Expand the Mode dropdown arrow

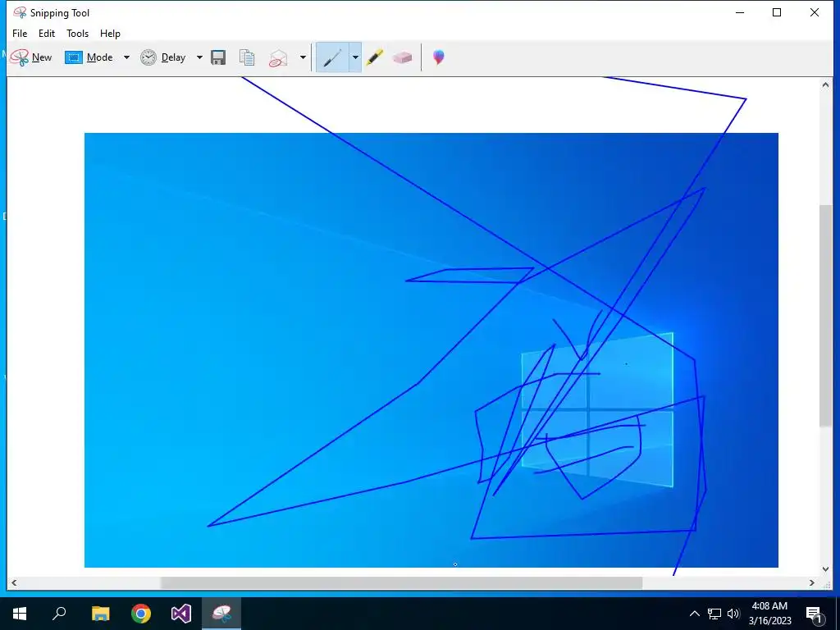tap(126, 57)
